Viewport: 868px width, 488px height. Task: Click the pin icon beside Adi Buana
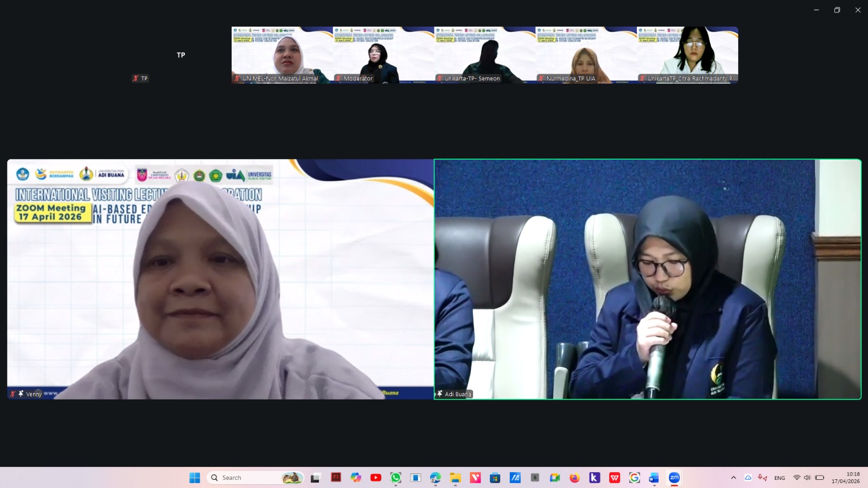pos(439,394)
